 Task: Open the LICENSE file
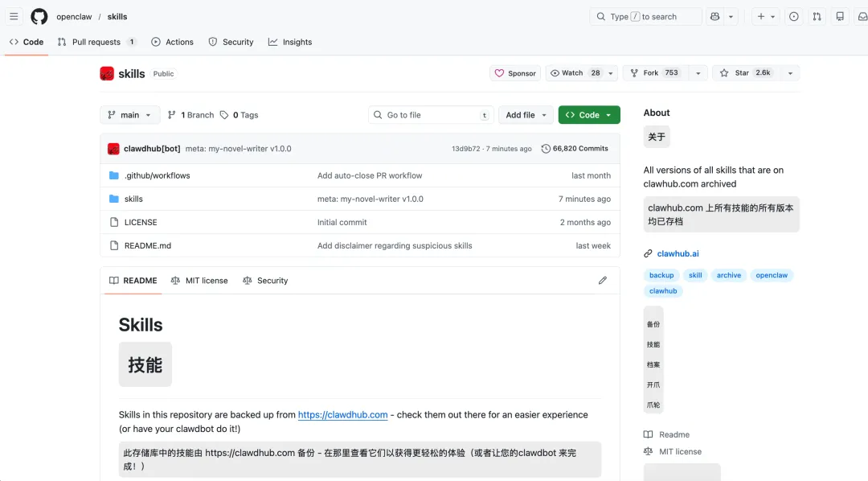point(141,222)
